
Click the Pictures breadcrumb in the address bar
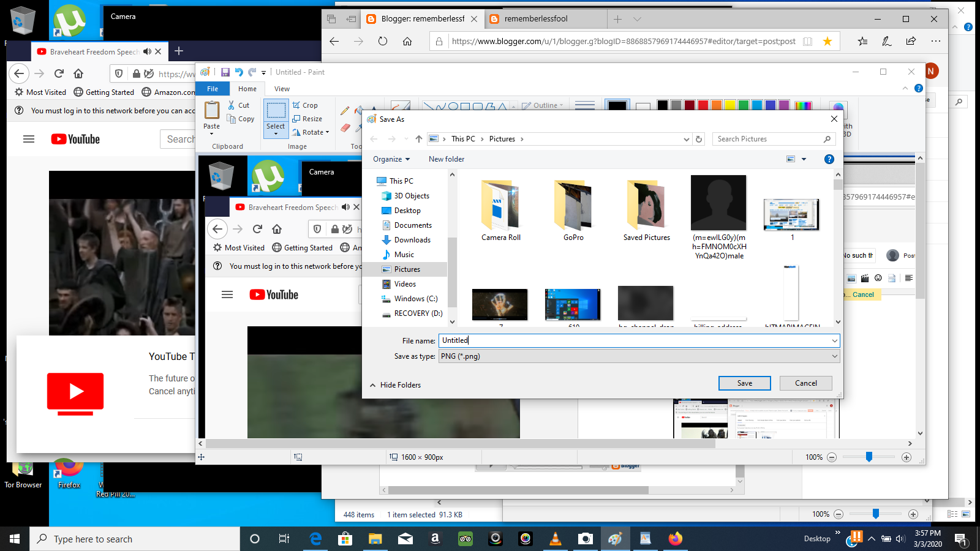pos(502,139)
